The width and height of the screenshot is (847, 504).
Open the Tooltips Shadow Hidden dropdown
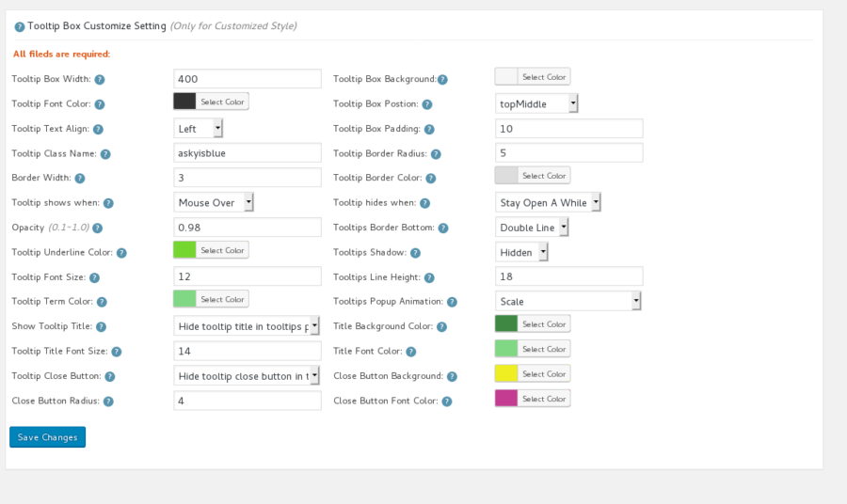click(521, 252)
